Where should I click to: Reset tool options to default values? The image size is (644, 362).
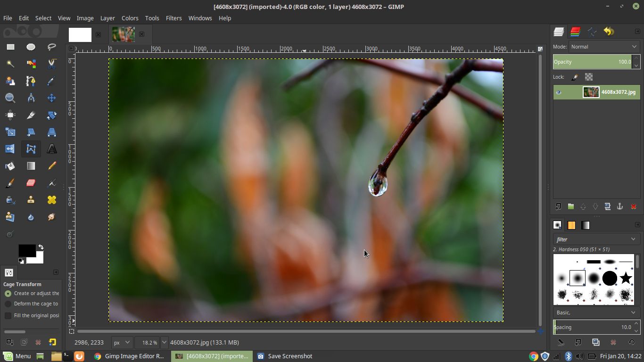click(x=52, y=342)
